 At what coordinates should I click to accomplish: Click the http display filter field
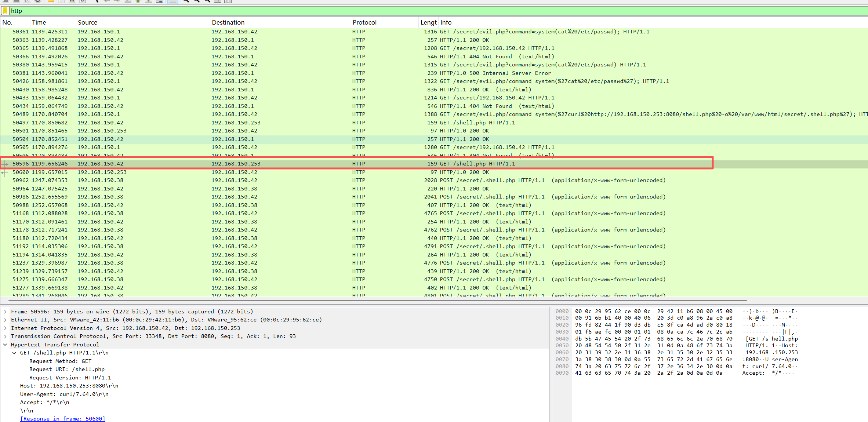[x=220, y=11]
